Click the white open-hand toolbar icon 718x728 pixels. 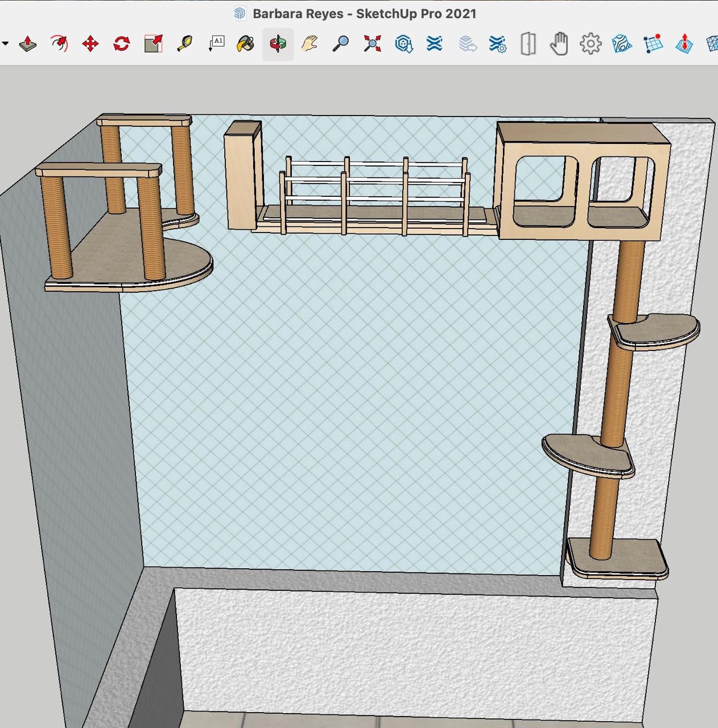pyautogui.click(x=559, y=44)
